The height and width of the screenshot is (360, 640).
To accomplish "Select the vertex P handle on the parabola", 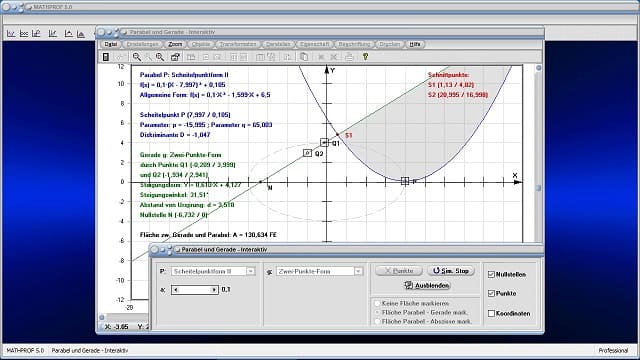I will pos(404,181).
